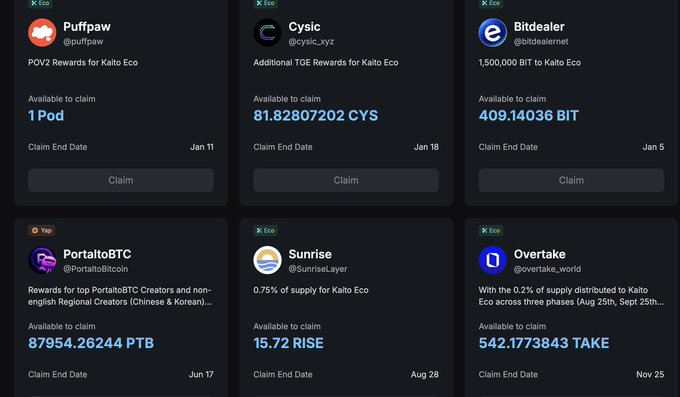680x397 pixels.
Task: Click the Puffpaw cloud logo icon
Action: pos(42,33)
